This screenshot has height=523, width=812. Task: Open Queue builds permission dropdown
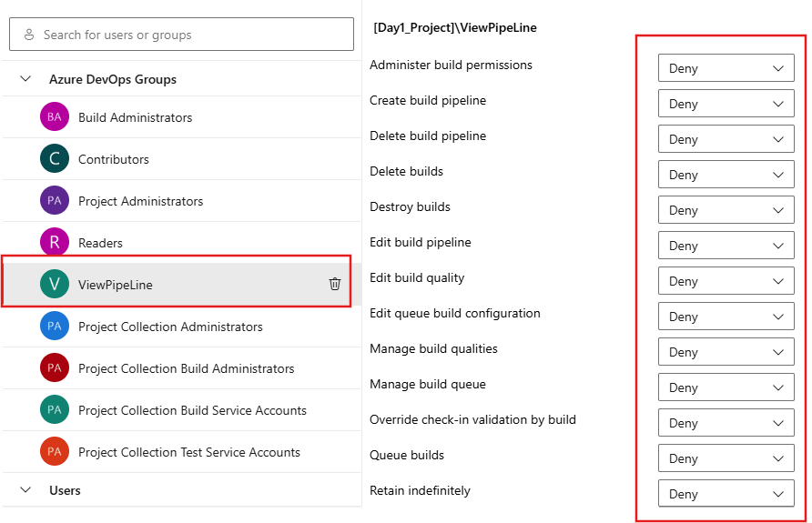tap(726, 458)
